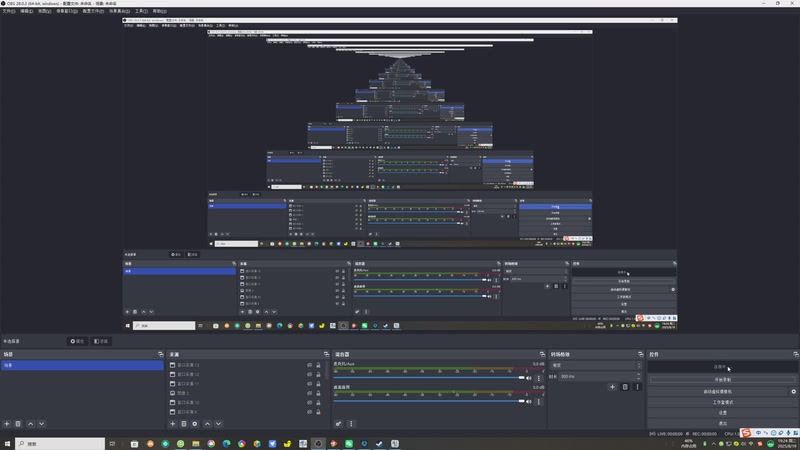This screenshot has width=800, height=450.
Task: Undock the Sources panel with float icon
Action: [x=326, y=354]
